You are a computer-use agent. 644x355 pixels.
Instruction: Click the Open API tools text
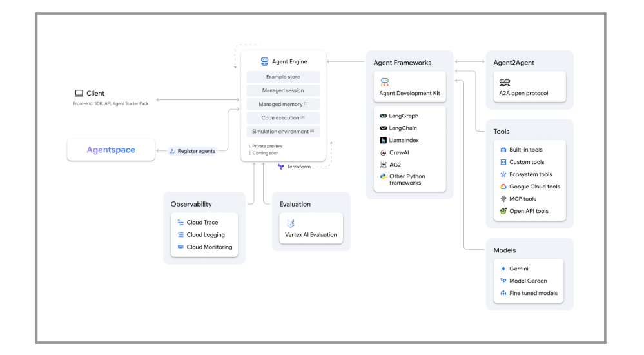529,212
